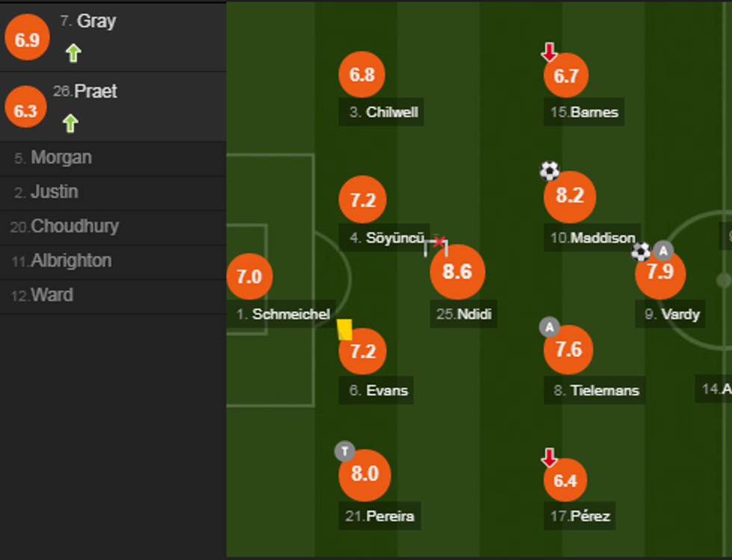
Task: Click Albrighton in the bench list
Action: point(71,261)
